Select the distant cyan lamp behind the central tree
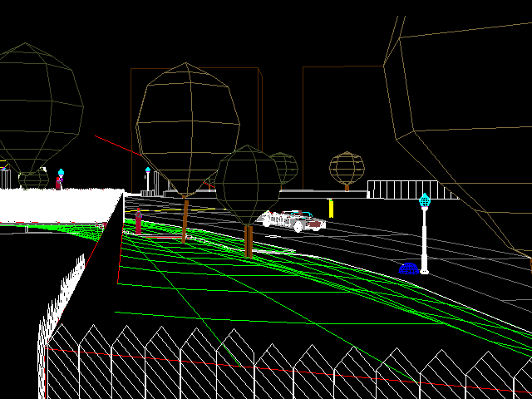 tap(148, 175)
